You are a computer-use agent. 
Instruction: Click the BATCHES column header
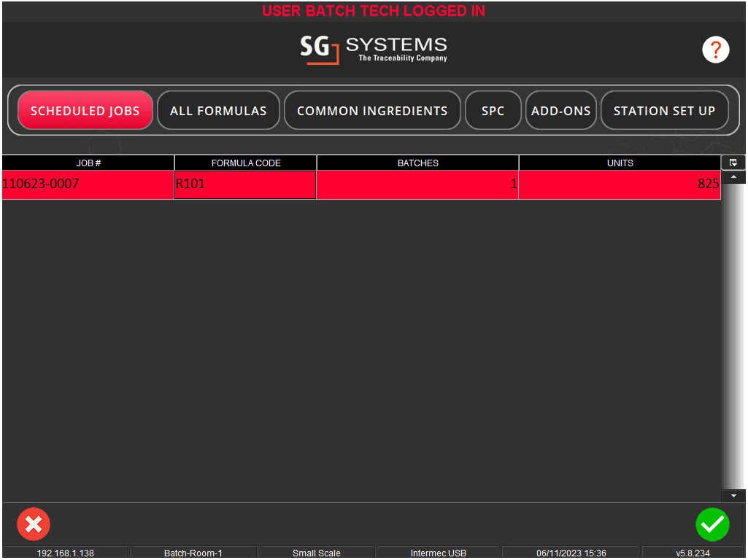(x=417, y=162)
